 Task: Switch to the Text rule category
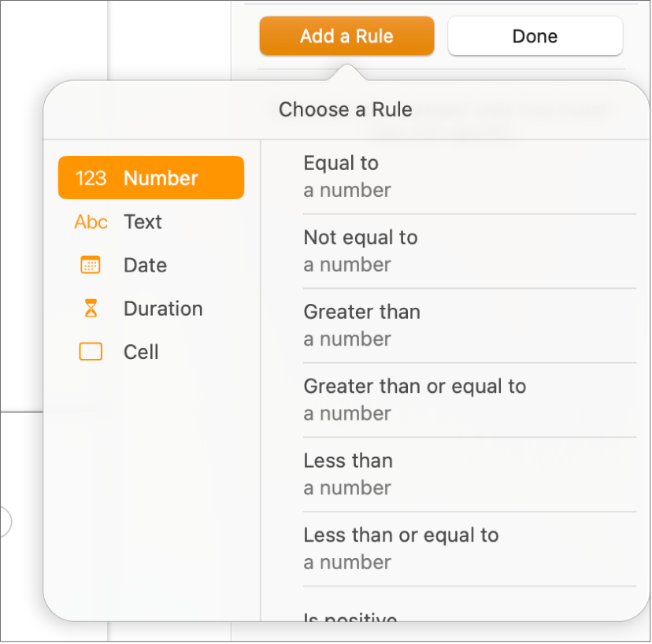(x=143, y=222)
